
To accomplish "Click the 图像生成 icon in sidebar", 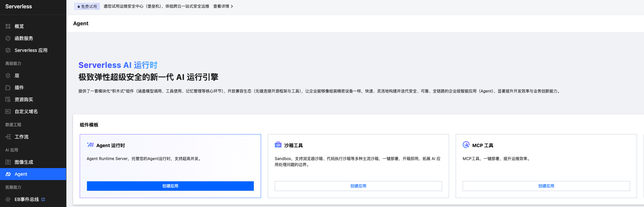I will click(x=8, y=162).
